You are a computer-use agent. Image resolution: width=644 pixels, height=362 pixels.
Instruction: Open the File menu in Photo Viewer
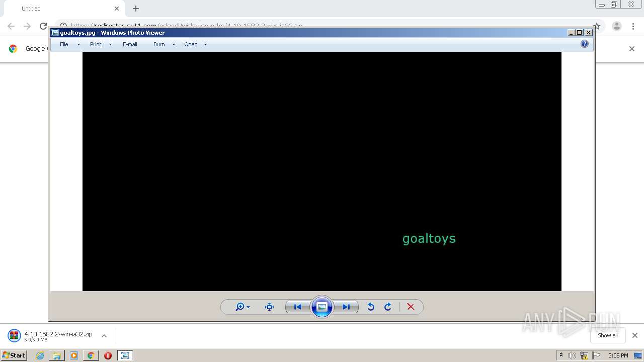(x=64, y=44)
